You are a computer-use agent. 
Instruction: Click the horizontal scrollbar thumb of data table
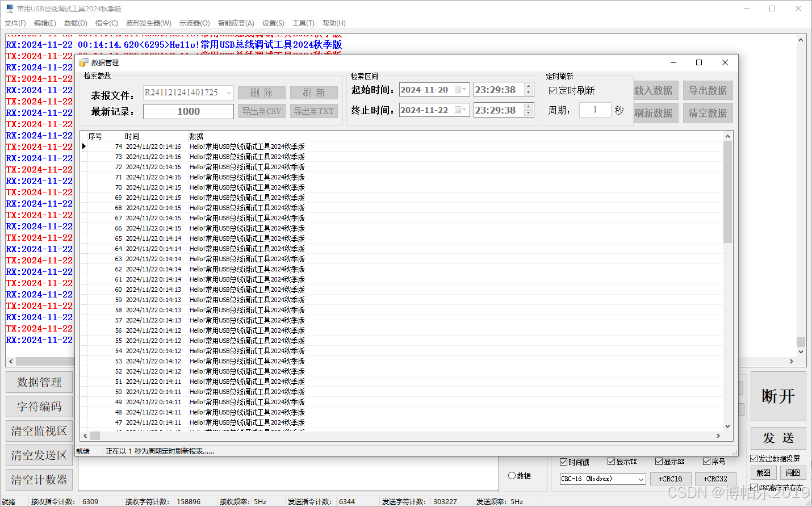[95, 435]
